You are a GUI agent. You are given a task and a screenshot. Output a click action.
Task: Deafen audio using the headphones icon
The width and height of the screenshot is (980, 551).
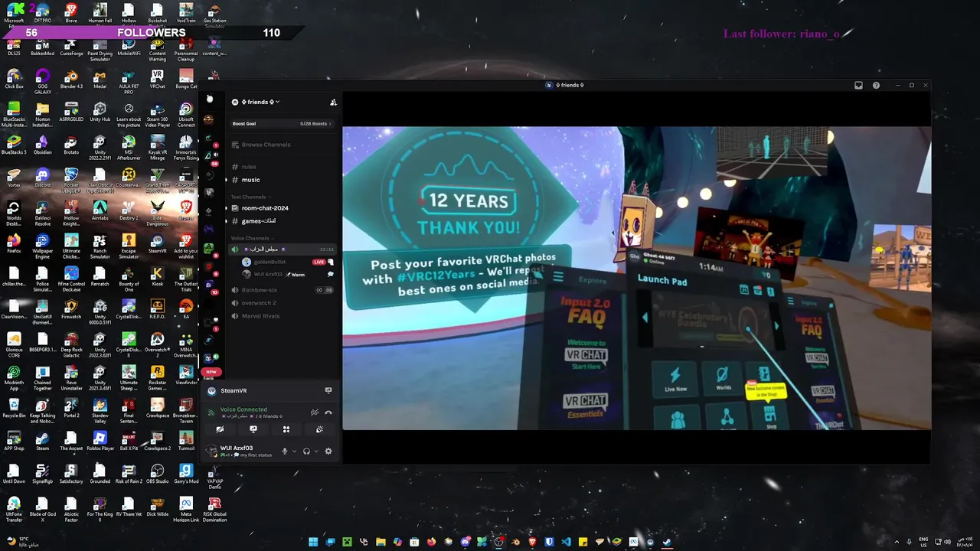(306, 452)
